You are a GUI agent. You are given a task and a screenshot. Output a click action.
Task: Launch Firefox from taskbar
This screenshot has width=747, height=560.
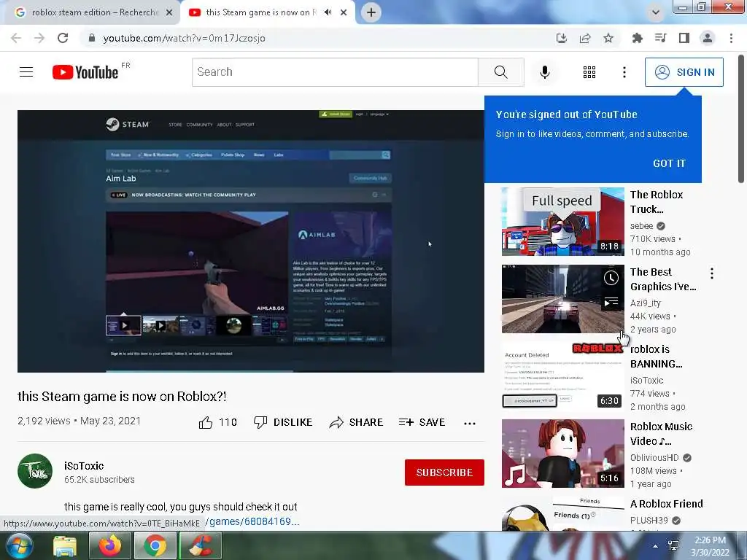click(x=110, y=545)
